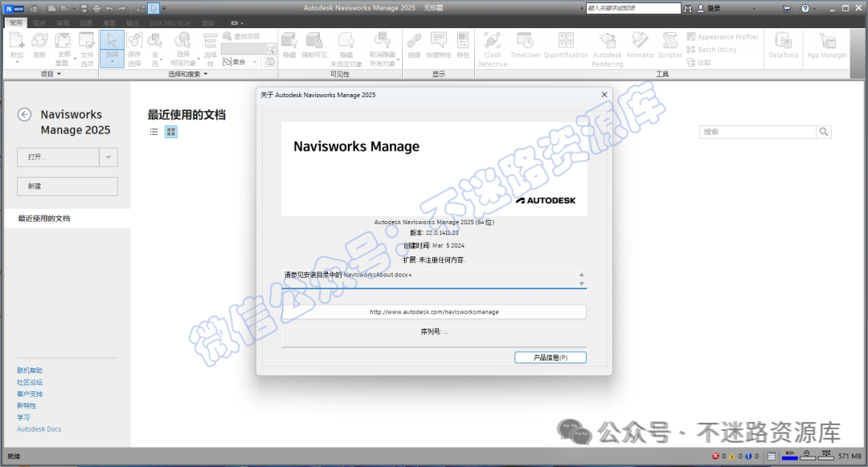
Task: Select the 输出 ribbon tab
Action: point(133,23)
